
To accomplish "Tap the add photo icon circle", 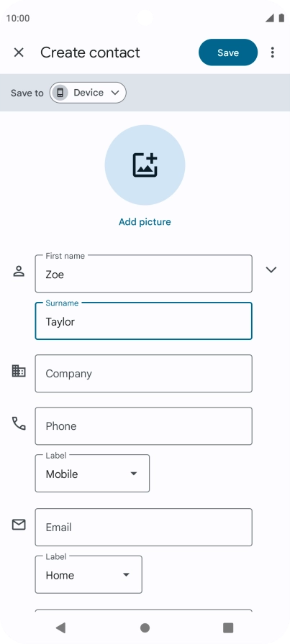I will 145,165.
